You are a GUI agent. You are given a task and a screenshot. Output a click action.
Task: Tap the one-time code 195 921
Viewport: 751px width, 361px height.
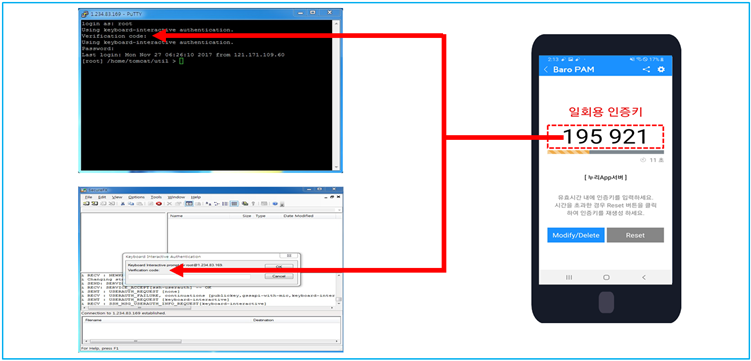[605, 137]
